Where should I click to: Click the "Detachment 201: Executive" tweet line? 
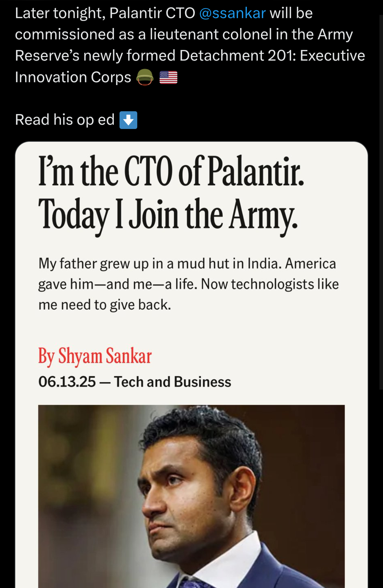272,56
